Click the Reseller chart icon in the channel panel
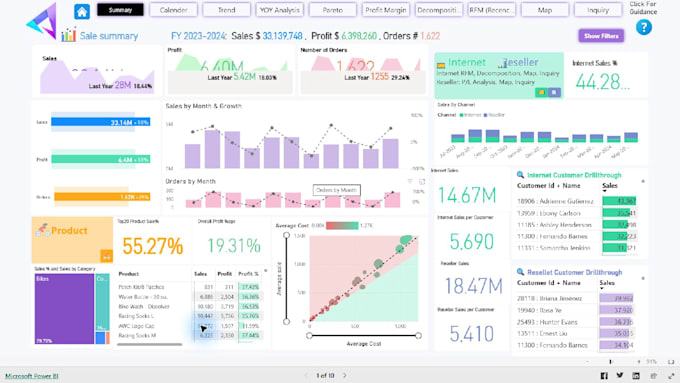 point(502,64)
